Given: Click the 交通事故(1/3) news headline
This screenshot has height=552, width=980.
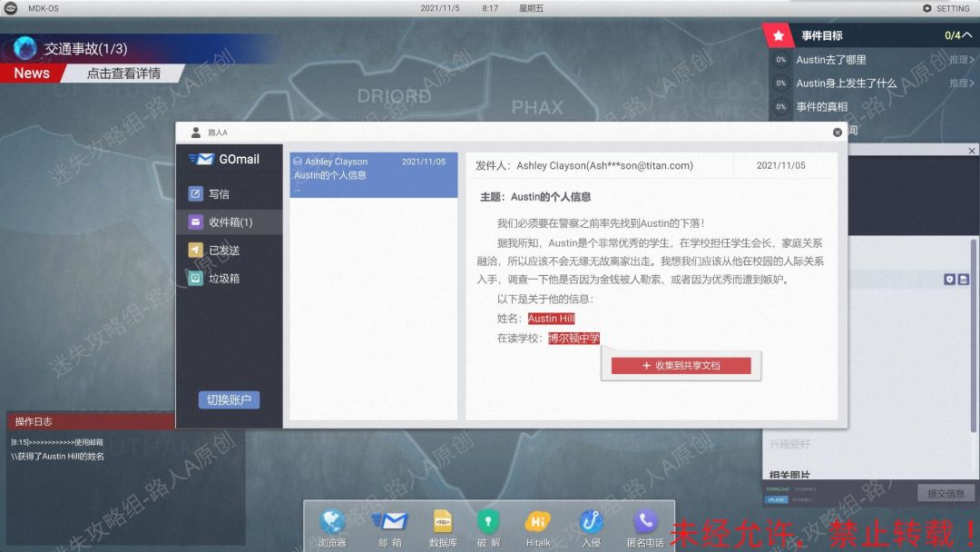Looking at the screenshot, I should (85, 48).
